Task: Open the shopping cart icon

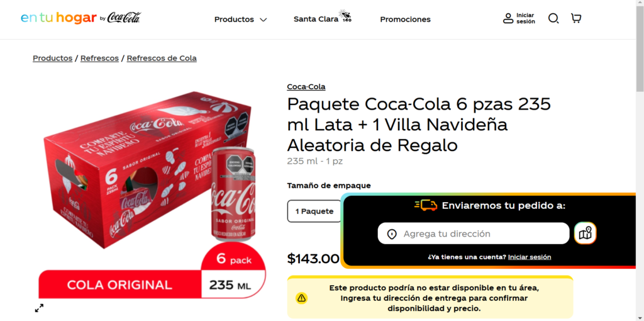Action: tap(576, 18)
